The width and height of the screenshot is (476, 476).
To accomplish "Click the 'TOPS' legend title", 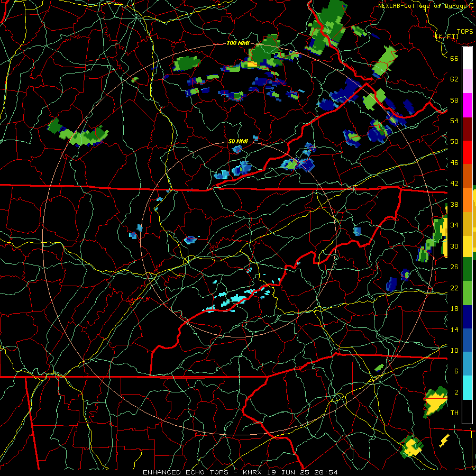I will pyautogui.click(x=465, y=32).
